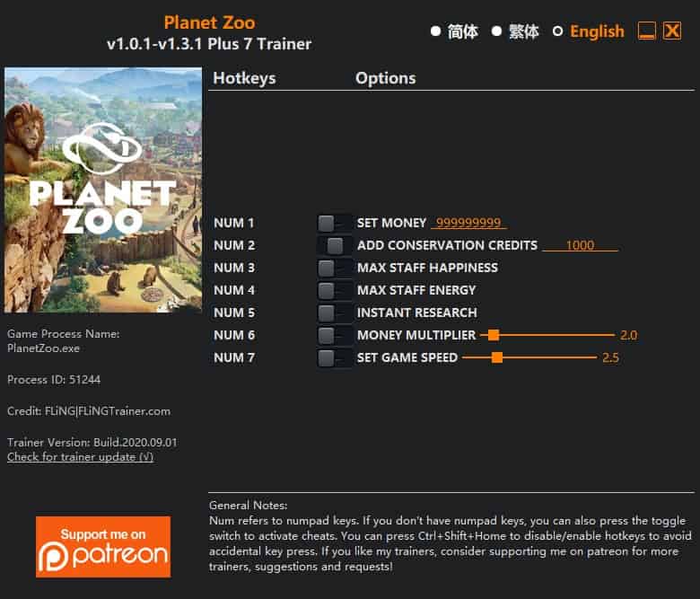Viewport: 700px width, 599px height.
Task: Click the General Notes heading
Action: pos(249,506)
